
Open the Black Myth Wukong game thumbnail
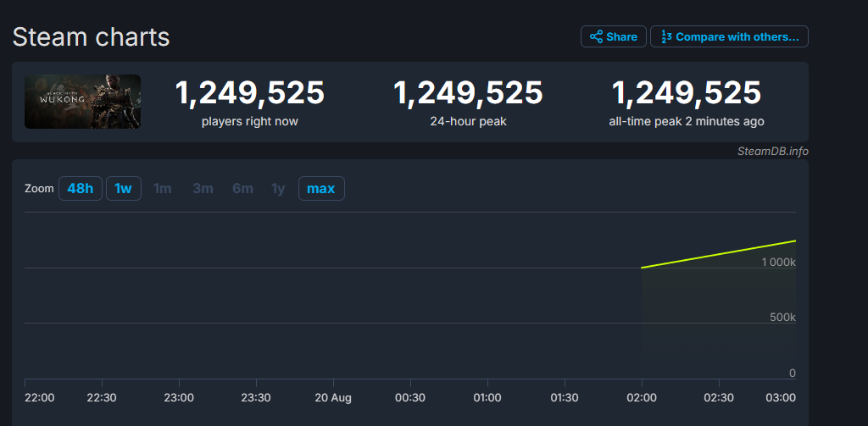(83, 102)
